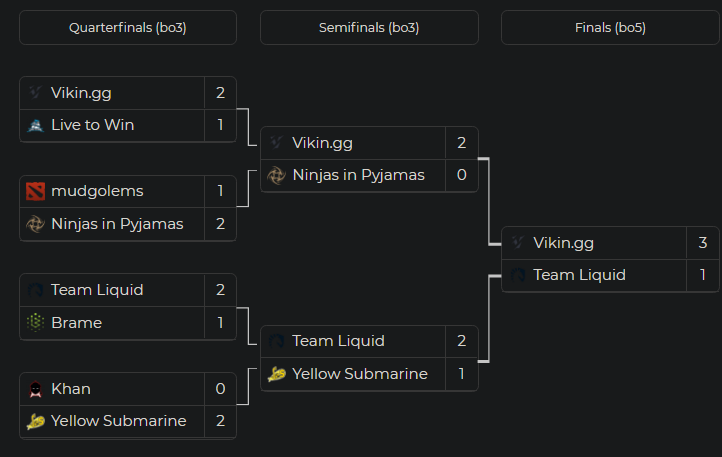
Task: Click the Brame green team logo
Action: (x=36, y=323)
